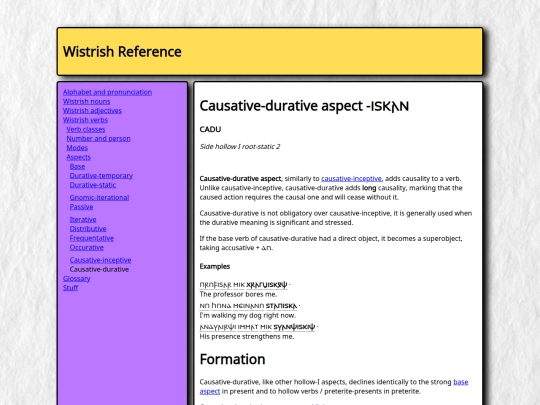Click the Wistrish Reference header title
540x405 pixels.
tap(122, 52)
